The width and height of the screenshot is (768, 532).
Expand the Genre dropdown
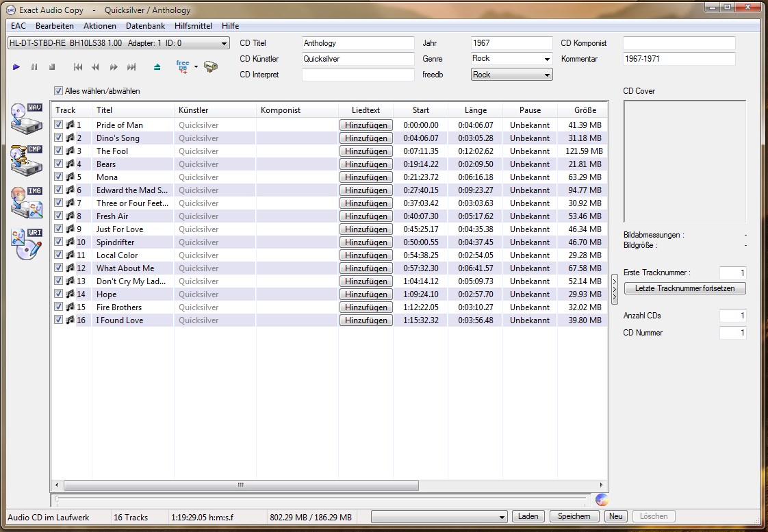point(547,59)
